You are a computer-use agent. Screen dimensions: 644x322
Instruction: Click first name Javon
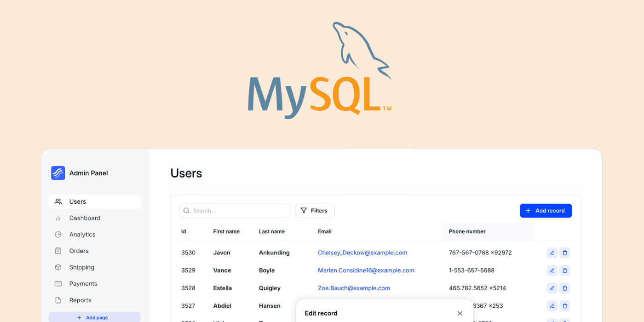point(222,253)
